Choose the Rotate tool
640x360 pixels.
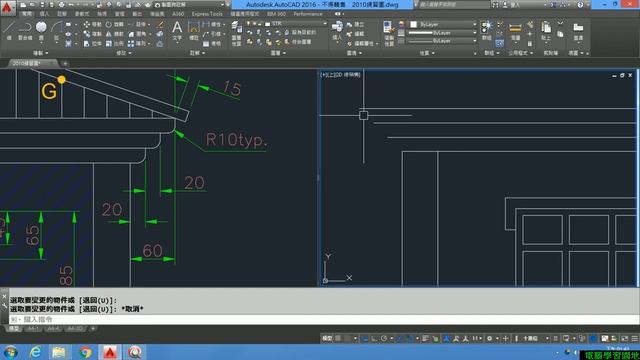click(115, 24)
